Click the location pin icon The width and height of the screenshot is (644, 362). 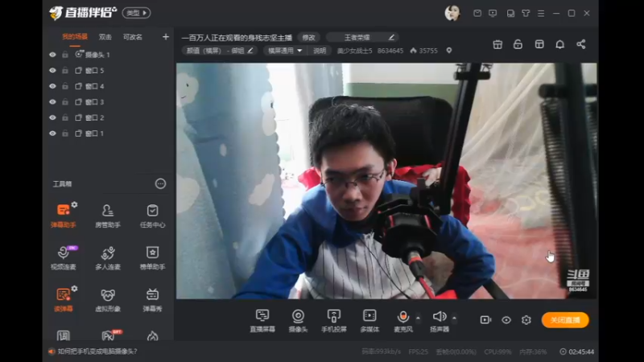(449, 51)
